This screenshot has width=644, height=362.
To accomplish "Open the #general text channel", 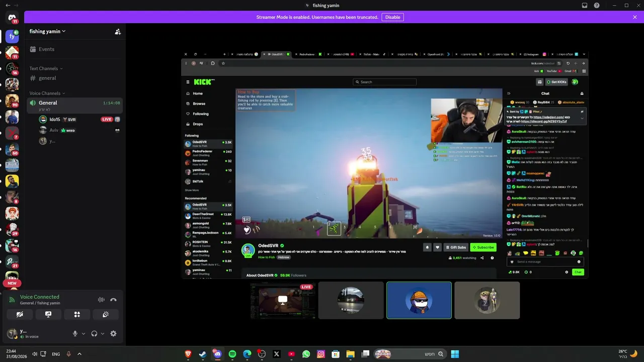I will (73, 78).
